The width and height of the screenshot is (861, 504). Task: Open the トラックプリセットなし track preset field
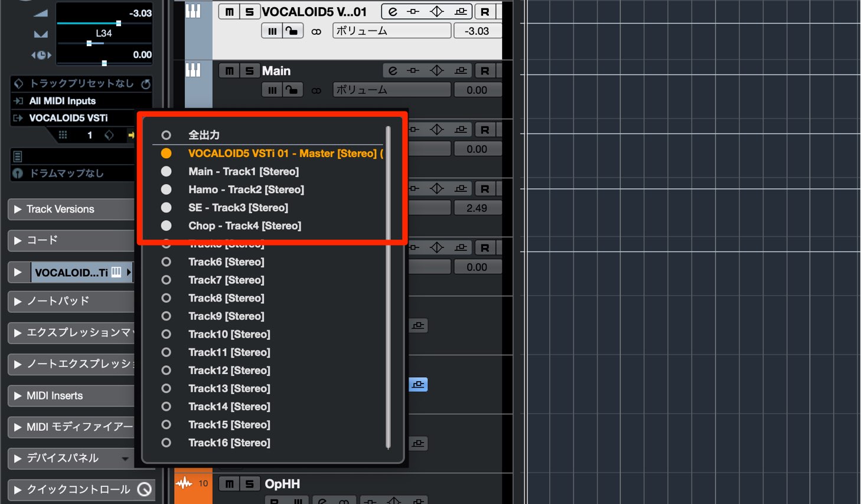[x=81, y=84]
